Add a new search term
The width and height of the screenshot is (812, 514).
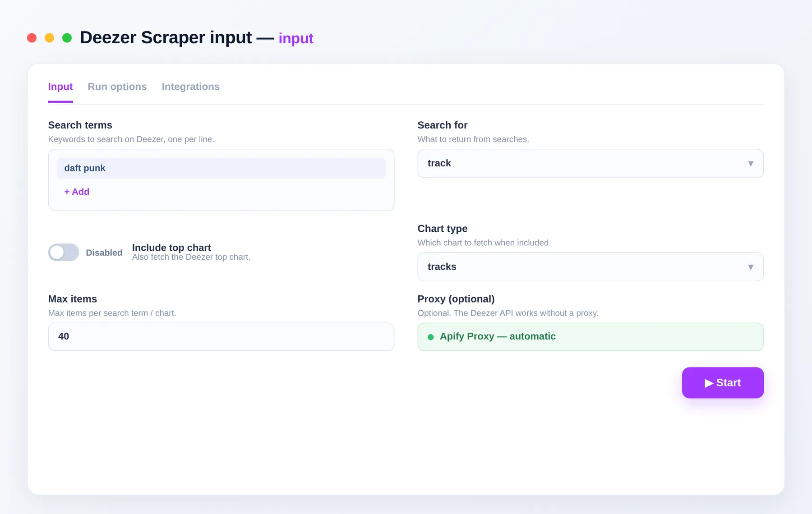pos(77,192)
